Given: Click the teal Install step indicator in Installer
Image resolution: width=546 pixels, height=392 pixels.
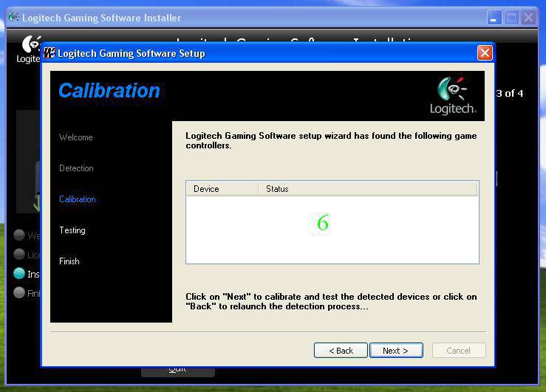Looking at the screenshot, I should point(19,273).
